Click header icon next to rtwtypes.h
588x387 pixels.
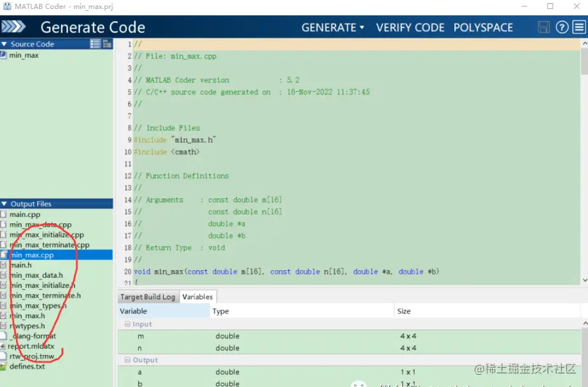point(3,326)
